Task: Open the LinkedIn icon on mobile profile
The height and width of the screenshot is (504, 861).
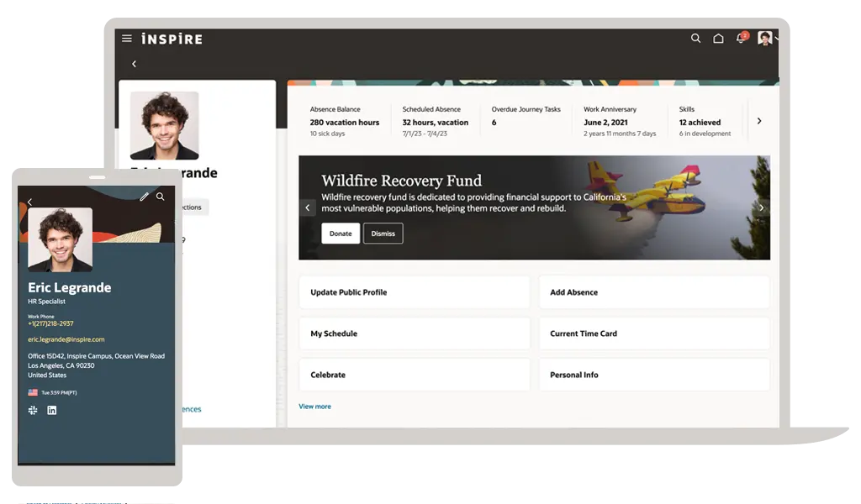Action: 52,410
